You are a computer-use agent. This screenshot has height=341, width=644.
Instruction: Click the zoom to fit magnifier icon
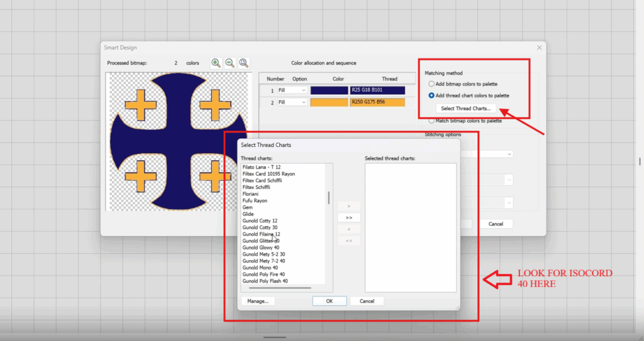point(243,63)
